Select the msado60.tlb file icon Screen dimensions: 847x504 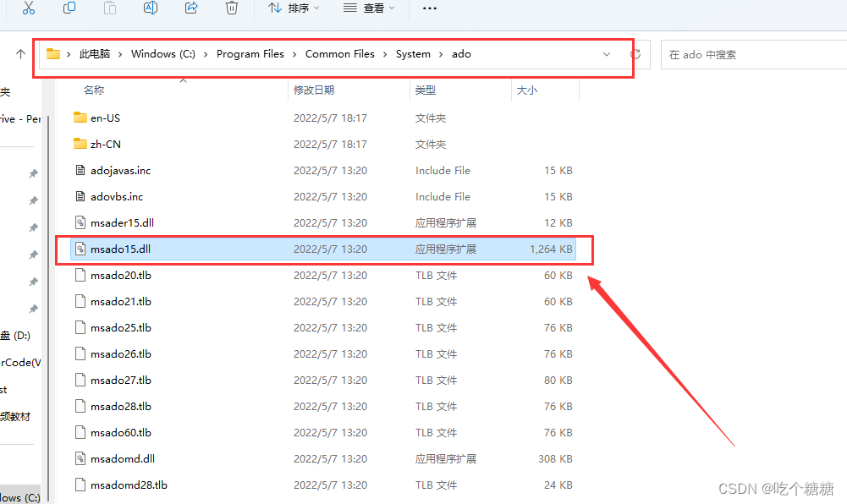80,432
